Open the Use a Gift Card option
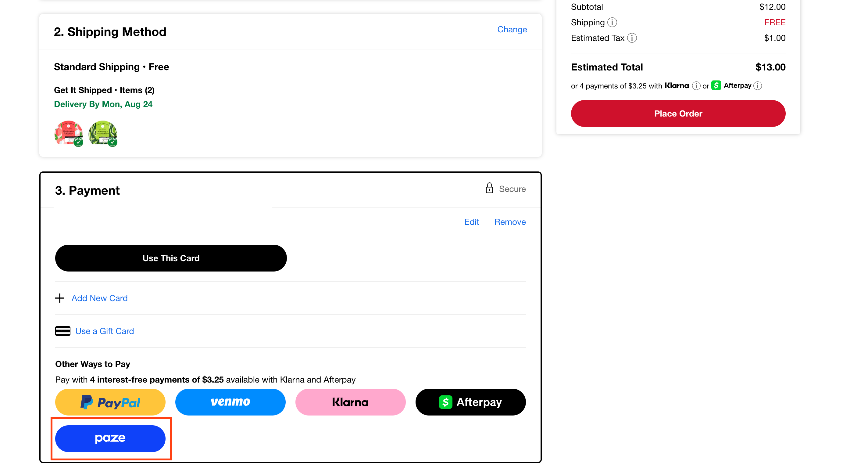This screenshot has width=868, height=475. click(105, 331)
